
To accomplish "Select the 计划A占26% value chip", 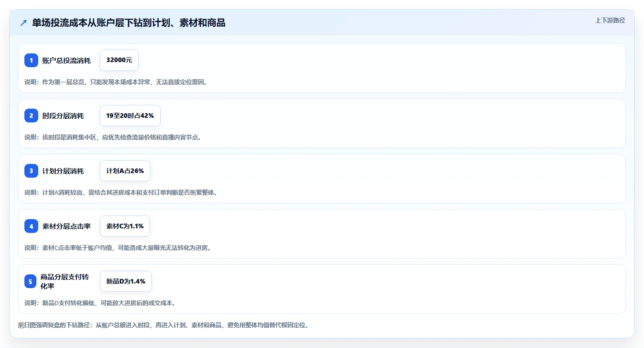I will pos(125,171).
